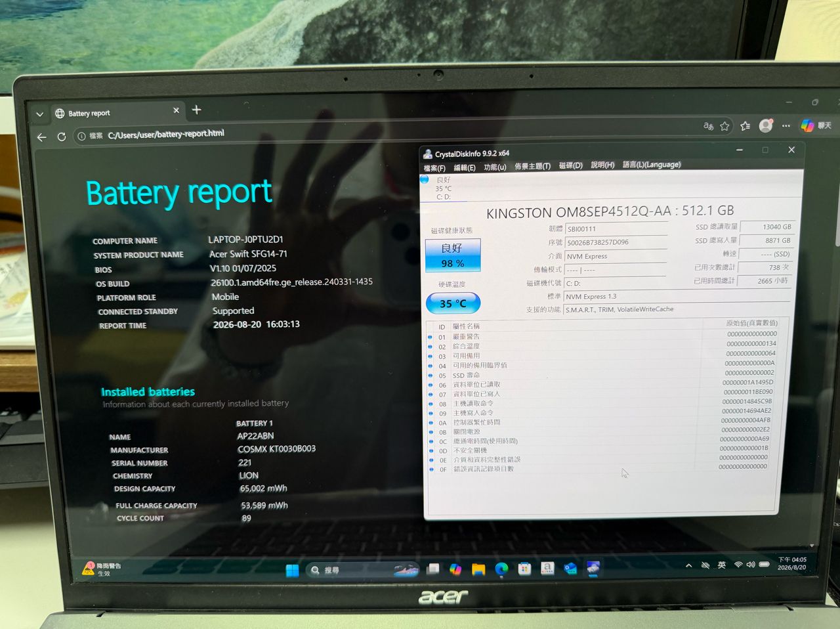The height and width of the screenshot is (629, 840).
Task: Open the 說明(H) menu in CrystalDiskInfo
Action: [602, 165]
